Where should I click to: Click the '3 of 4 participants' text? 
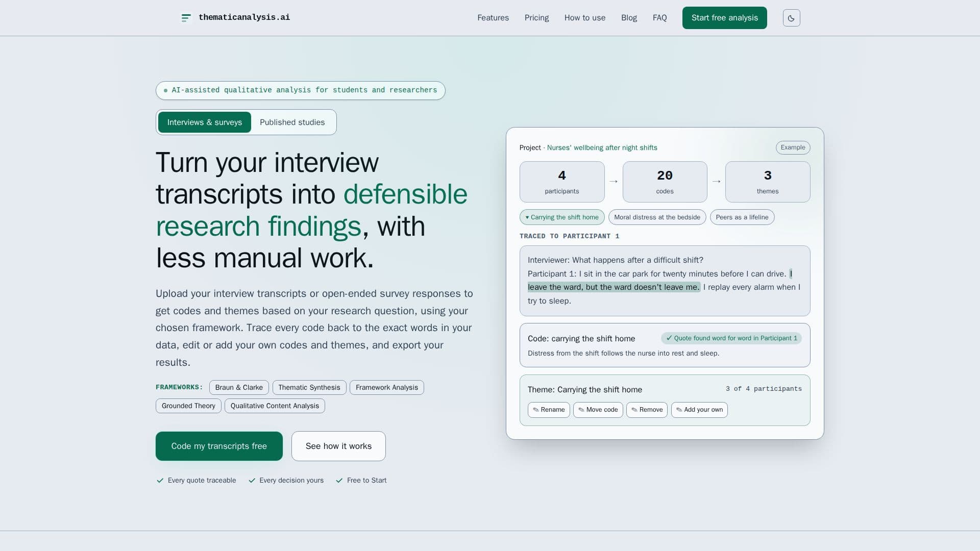764,389
